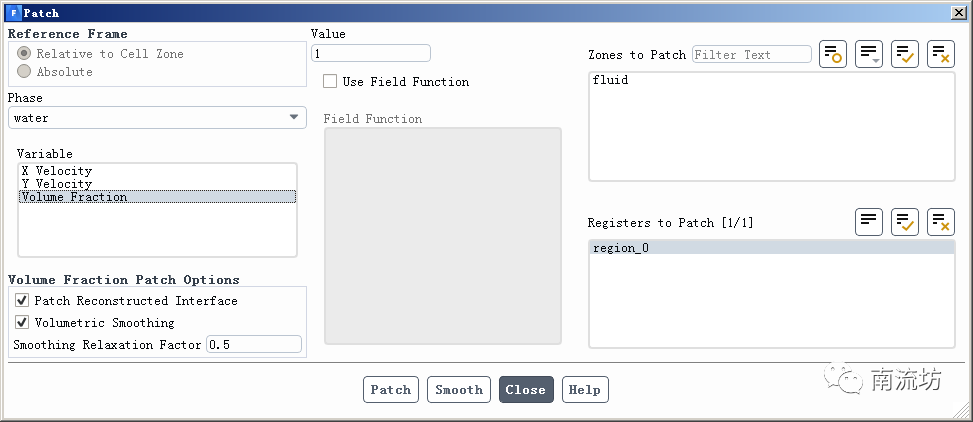Open the Phase dropdown showing water
This screenshot has height=422, width=973.
click(157, 118)
